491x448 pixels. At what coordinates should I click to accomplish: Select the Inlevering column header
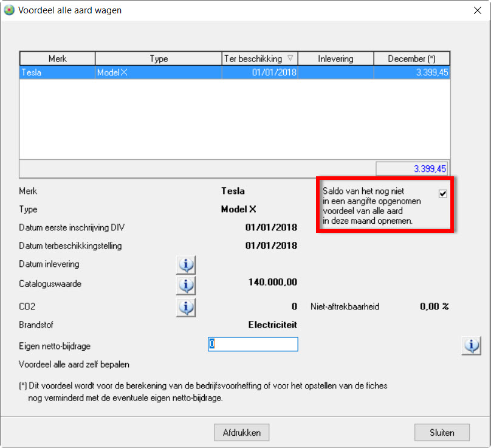(335, 58)
